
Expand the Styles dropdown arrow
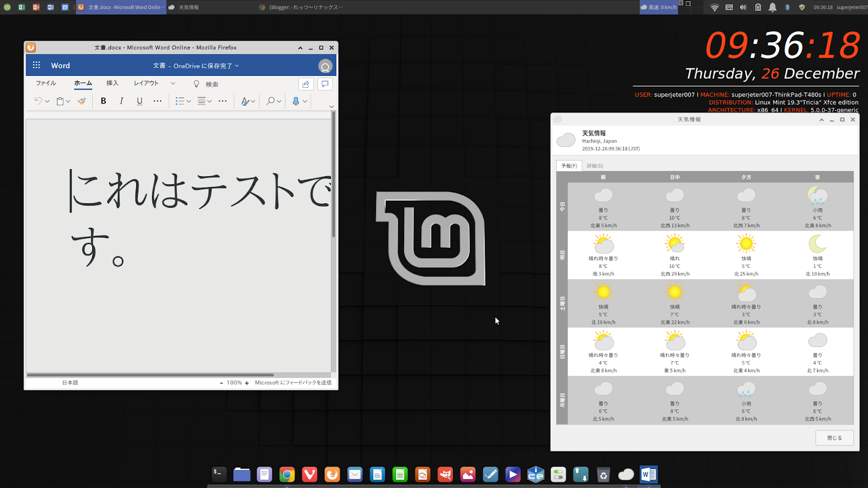tap(253, 101)
